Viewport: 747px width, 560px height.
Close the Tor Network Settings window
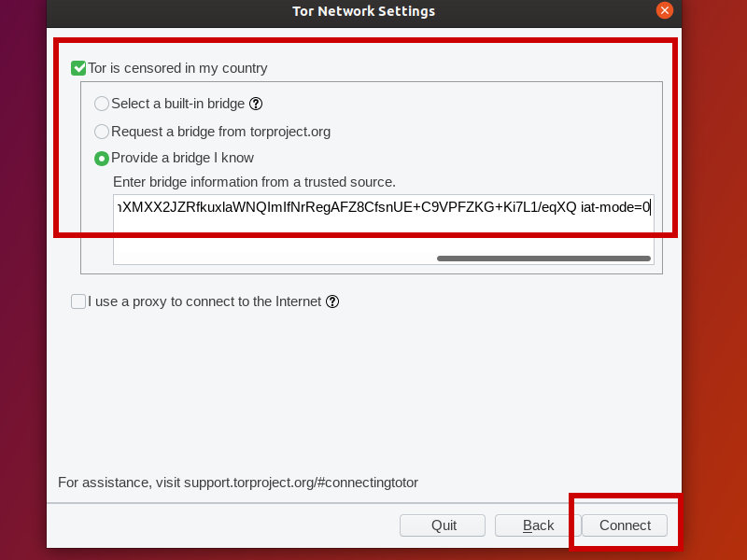(665, 11)
